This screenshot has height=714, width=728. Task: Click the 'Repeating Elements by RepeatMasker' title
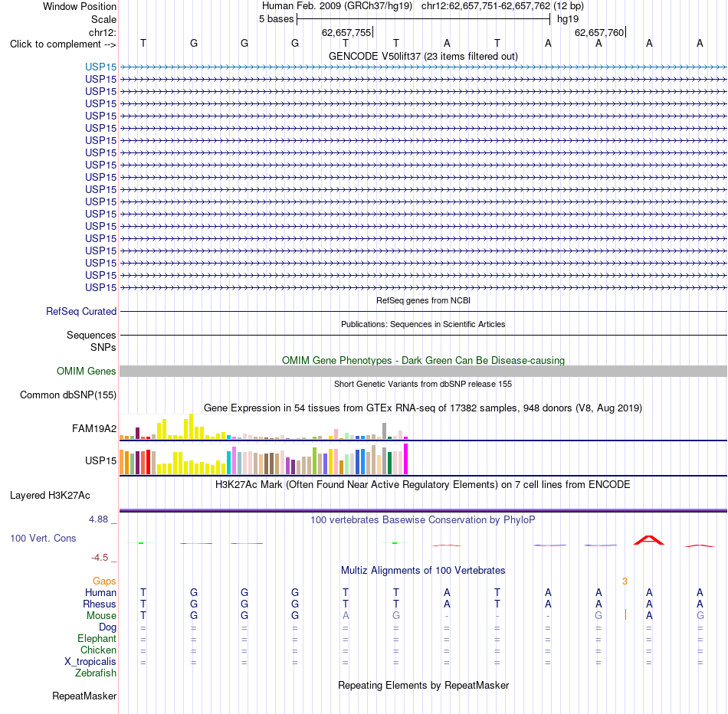[423, 686]
